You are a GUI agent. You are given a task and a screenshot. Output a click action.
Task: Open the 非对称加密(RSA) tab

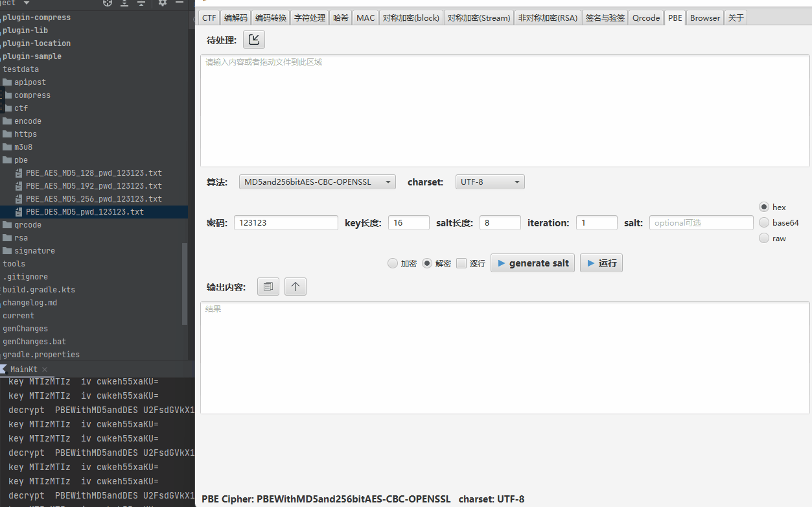point(548,18)
